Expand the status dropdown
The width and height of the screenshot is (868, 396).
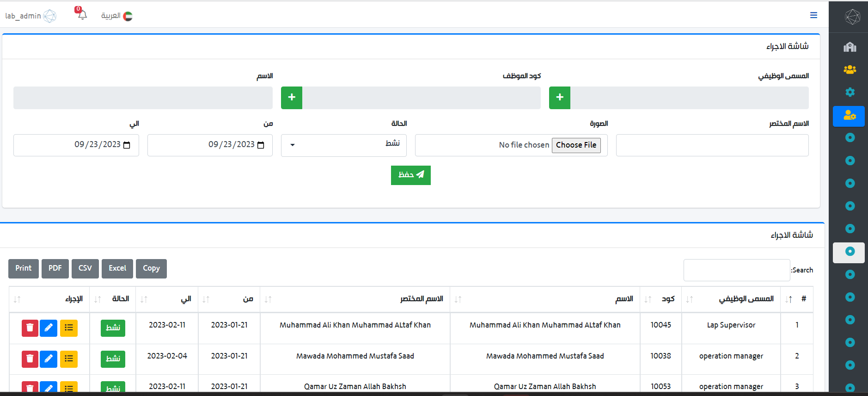pyautogui.click(x=343, y=145)
